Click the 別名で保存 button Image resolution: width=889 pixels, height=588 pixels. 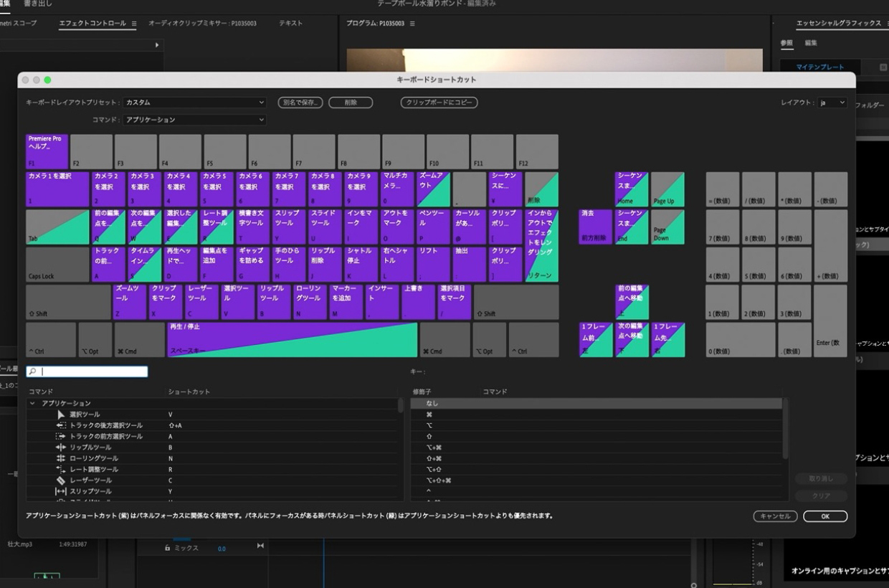(x=300, y=103)
